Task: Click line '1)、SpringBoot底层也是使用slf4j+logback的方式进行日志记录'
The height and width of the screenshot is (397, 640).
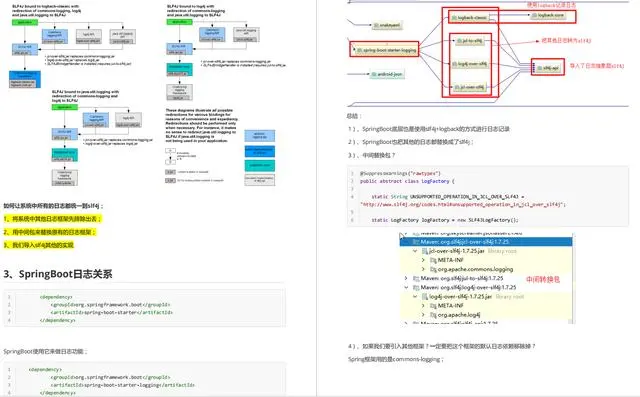Action: pyautogui.click(x=429, y=129)
